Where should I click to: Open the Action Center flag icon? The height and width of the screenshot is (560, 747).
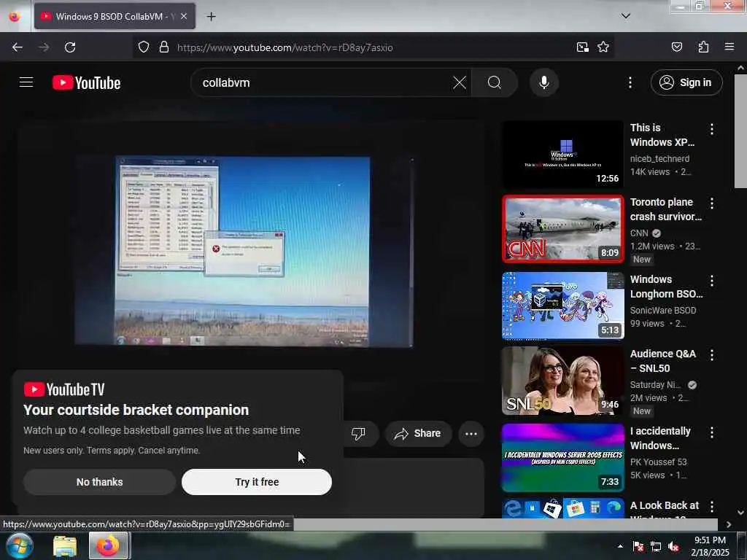click(638, 546)
